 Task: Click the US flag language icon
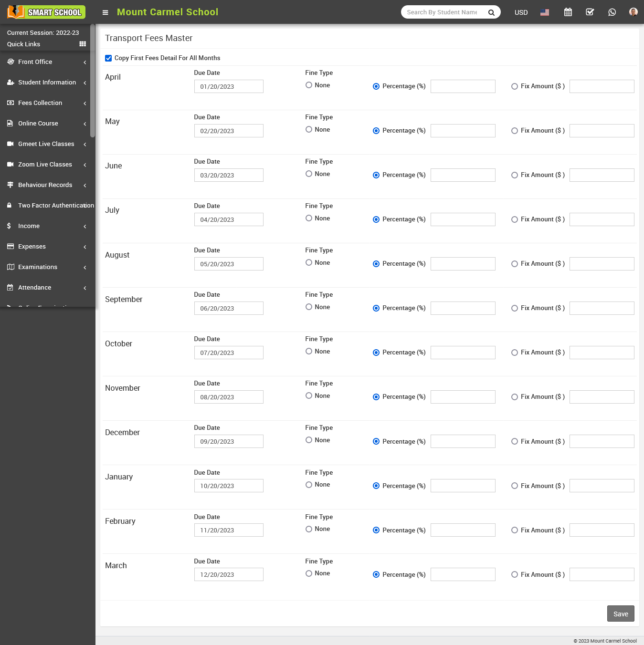pyautogui.click(x=545, y=12)
